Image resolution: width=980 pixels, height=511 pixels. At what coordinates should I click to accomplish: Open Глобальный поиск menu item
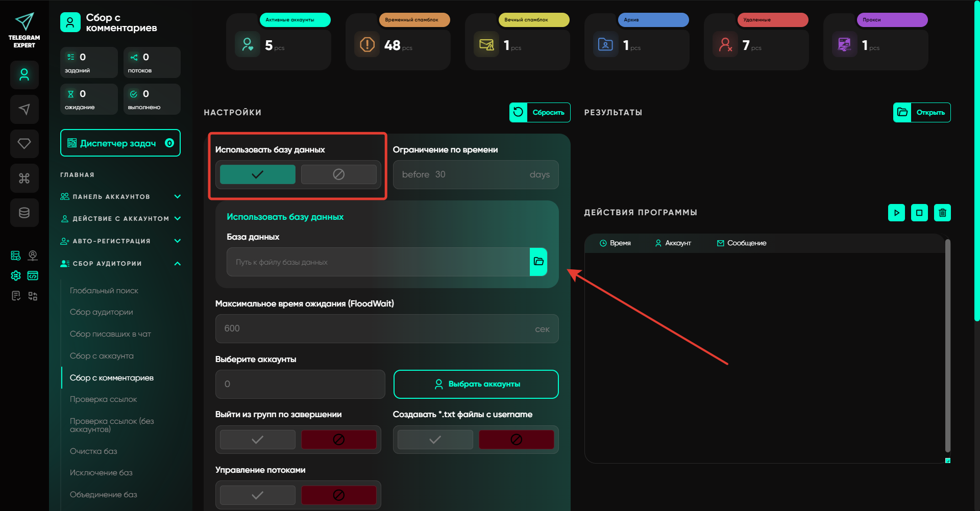coord(104,291)
